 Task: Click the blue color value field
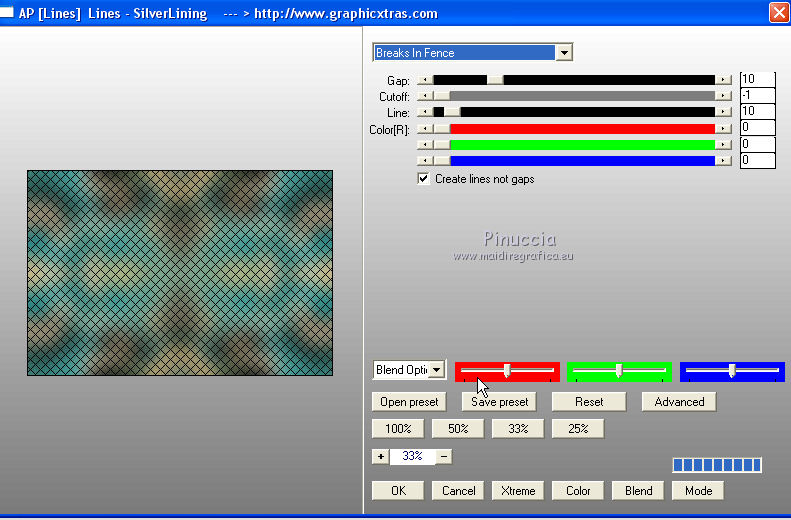[757, 160]
